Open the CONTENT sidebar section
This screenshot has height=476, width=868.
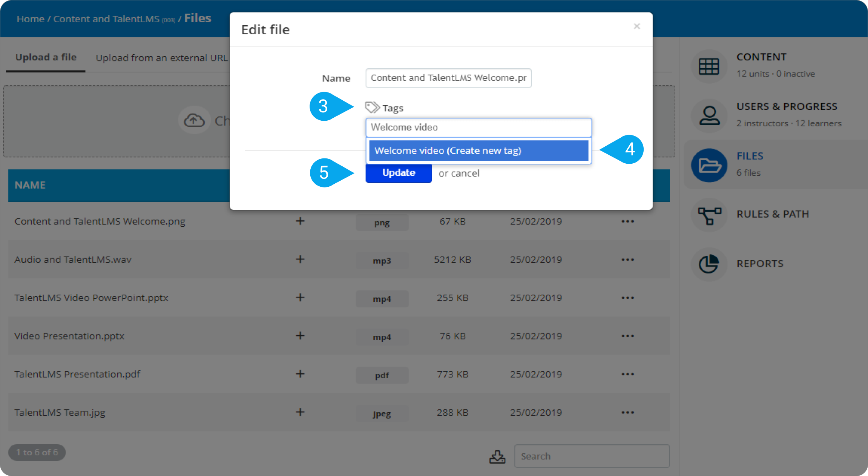pos(761,57)
